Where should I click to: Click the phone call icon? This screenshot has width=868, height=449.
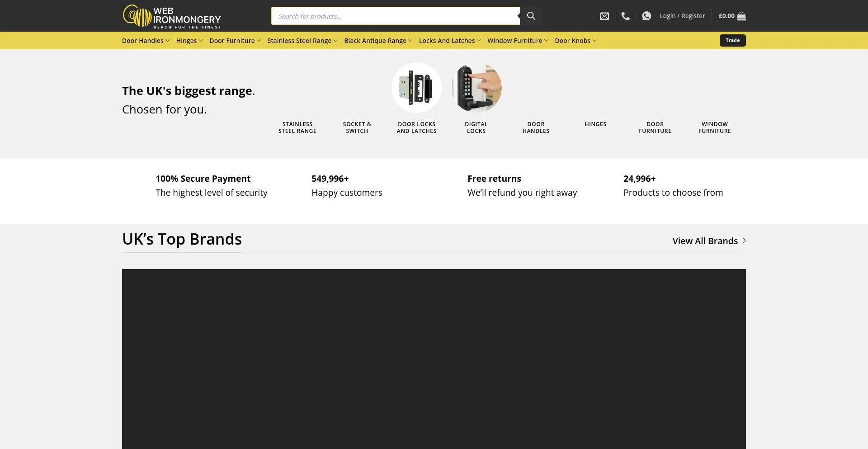[626, 16]
